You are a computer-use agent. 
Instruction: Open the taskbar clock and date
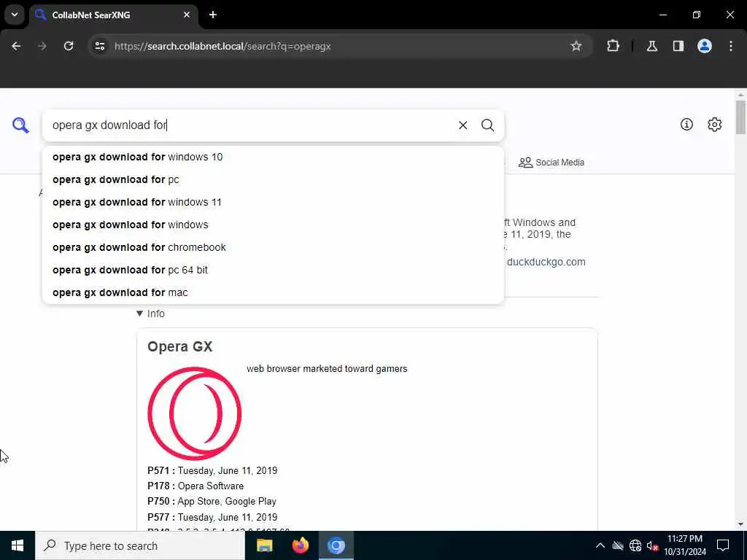click(685, 545)
